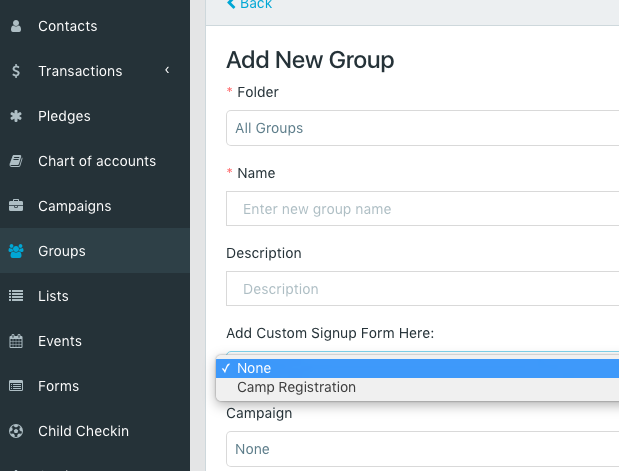Click the Pledges asterisk icon
Image resolution: width=619 pixels, height=471 pixels.
(x=16, y=116)
